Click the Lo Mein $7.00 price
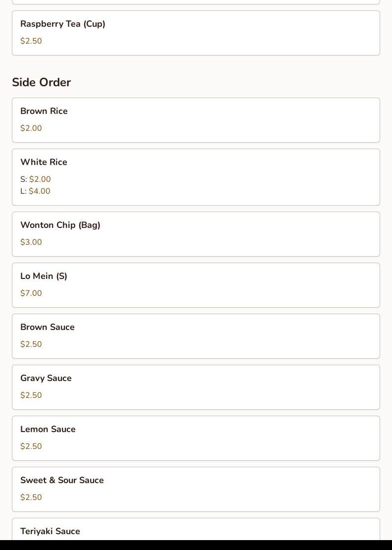Screen dimensions: 392x550 pos(31,293)
